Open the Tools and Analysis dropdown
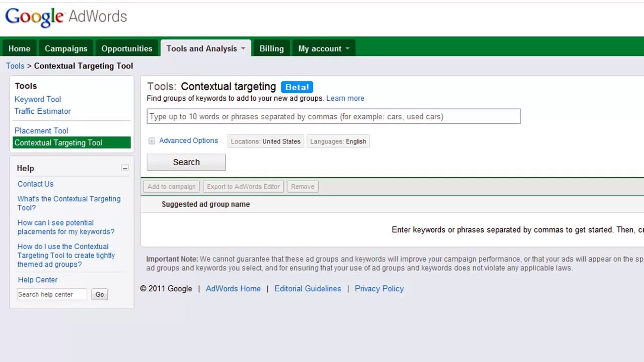Viewport: 644px width, 362px height. [205, 48]
